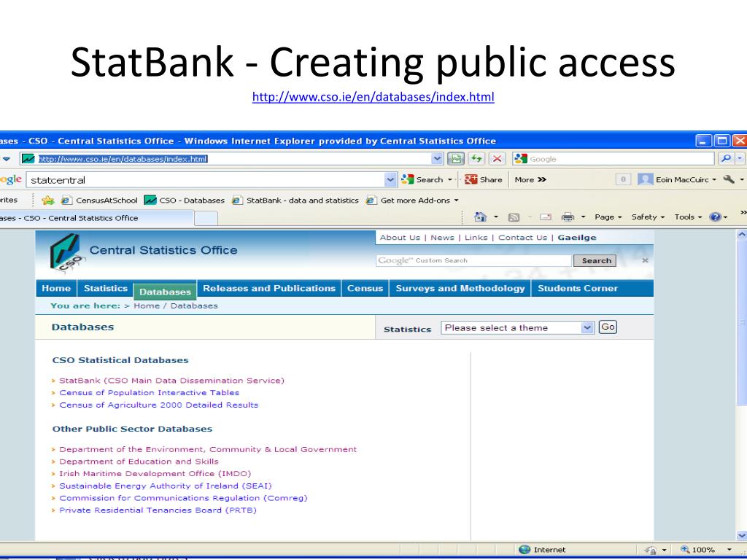Screen dimensions: 747x560
Task: Open the Surveys and Methodology tab
Action: coord(460,288)
